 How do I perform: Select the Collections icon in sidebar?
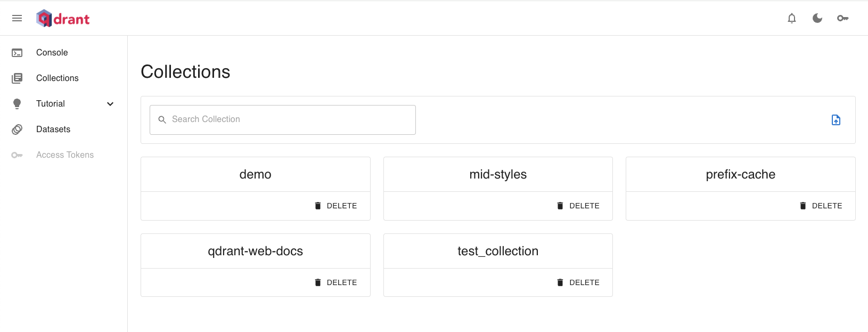click(x=17, y=78)
